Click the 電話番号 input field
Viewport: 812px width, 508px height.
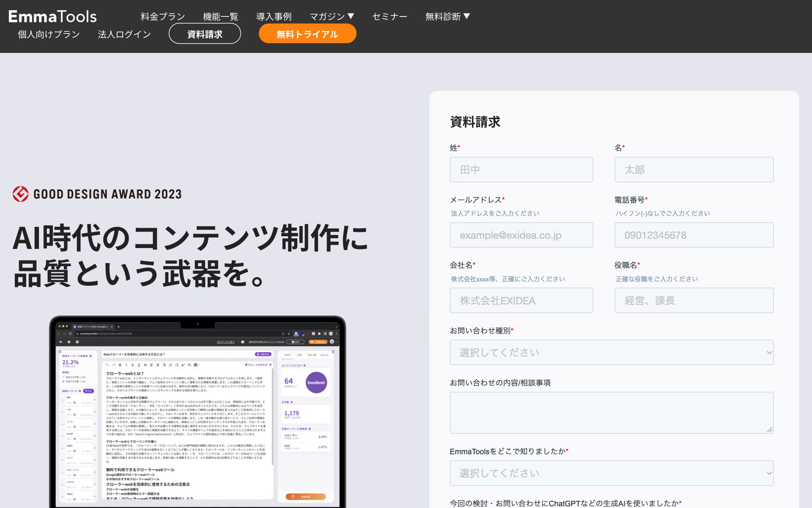point(694,235)
